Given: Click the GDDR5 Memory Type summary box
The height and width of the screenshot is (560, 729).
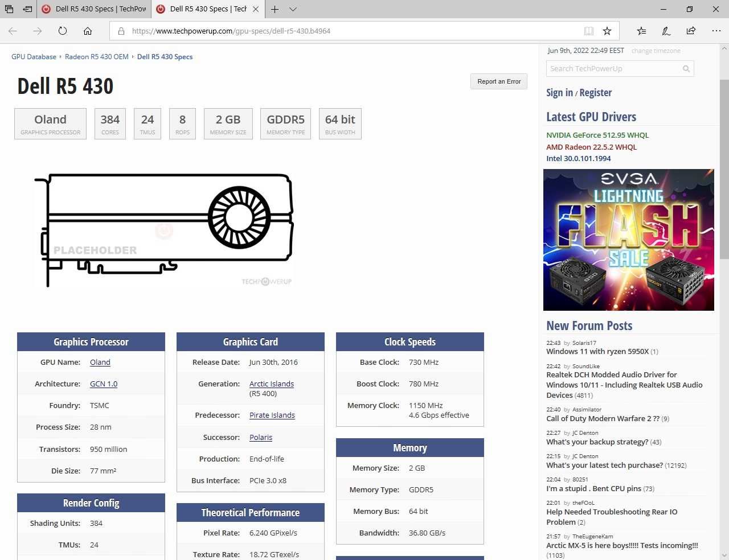Looking at the screenshot, I should click(286, 123).
